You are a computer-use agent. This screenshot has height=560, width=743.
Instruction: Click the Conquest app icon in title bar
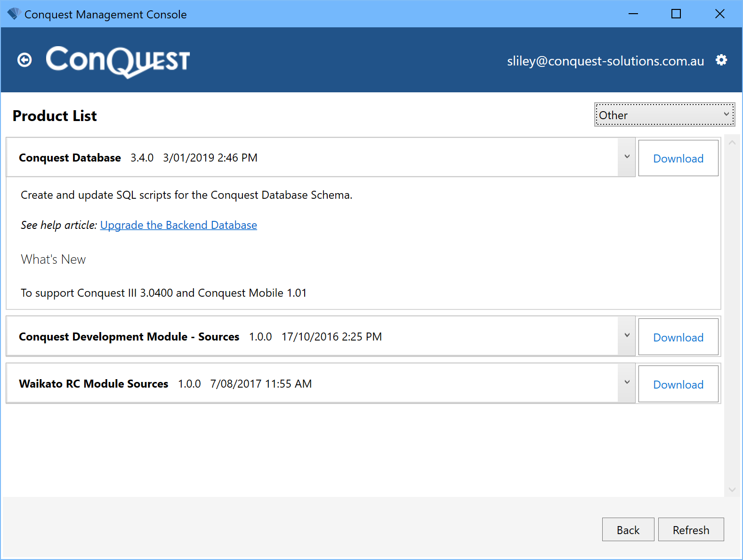pyautogui.click(x=13, y=14)
